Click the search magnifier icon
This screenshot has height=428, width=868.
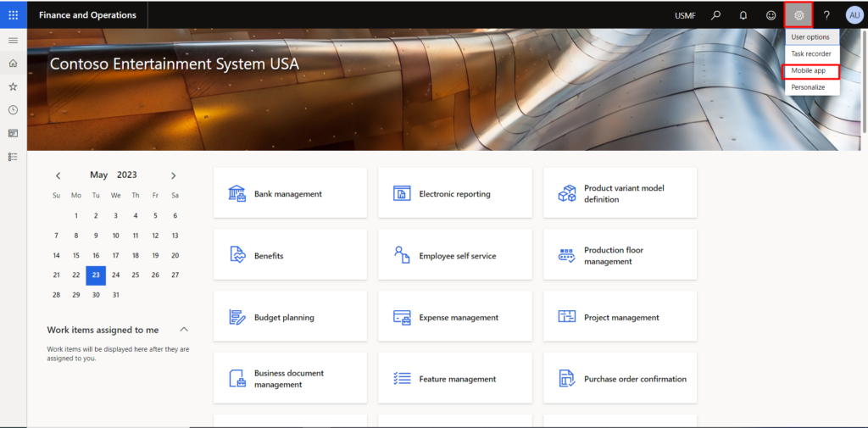(x=715, y=15)
